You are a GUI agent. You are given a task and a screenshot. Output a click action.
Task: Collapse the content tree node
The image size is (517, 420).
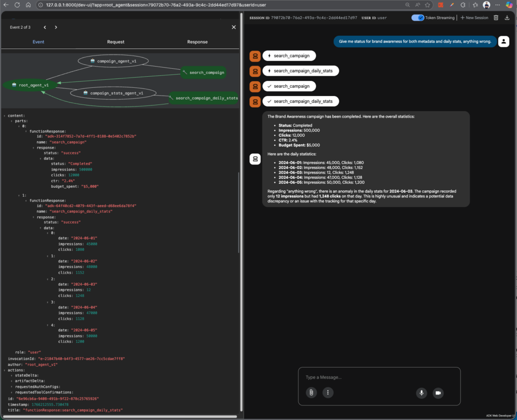click(x=5, y=116)
